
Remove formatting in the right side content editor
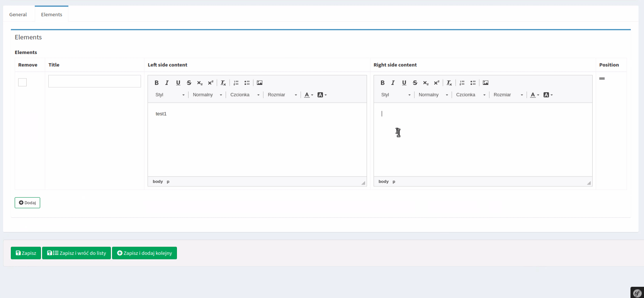(x=449, y=83)
